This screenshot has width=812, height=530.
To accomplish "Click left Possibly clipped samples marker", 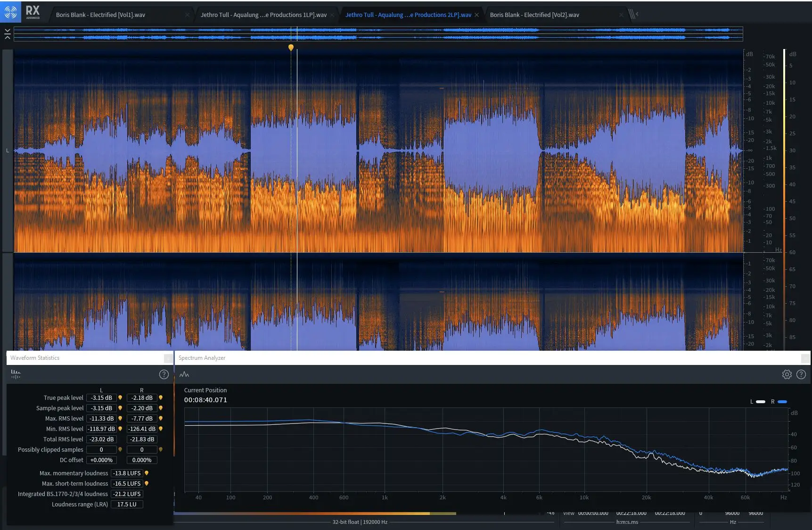I will coord(120,449).
